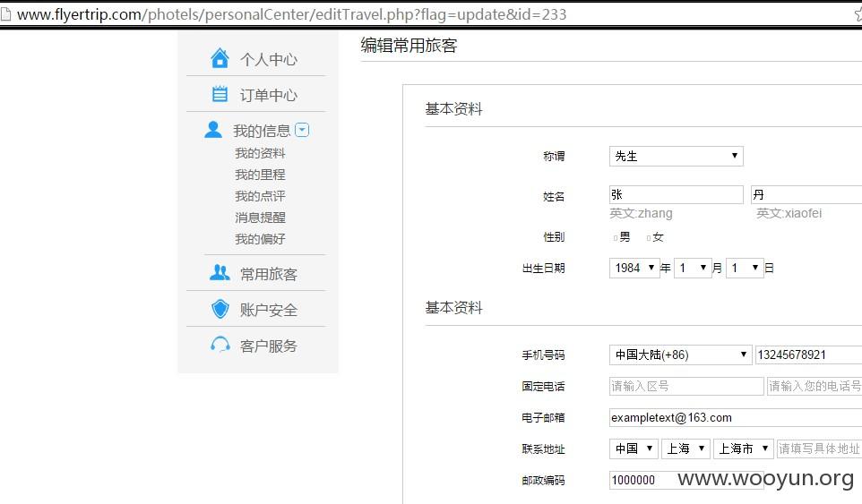862x504 pixels.
Task: Open 账户安全 menu item
Action: [x=268, y=311]
